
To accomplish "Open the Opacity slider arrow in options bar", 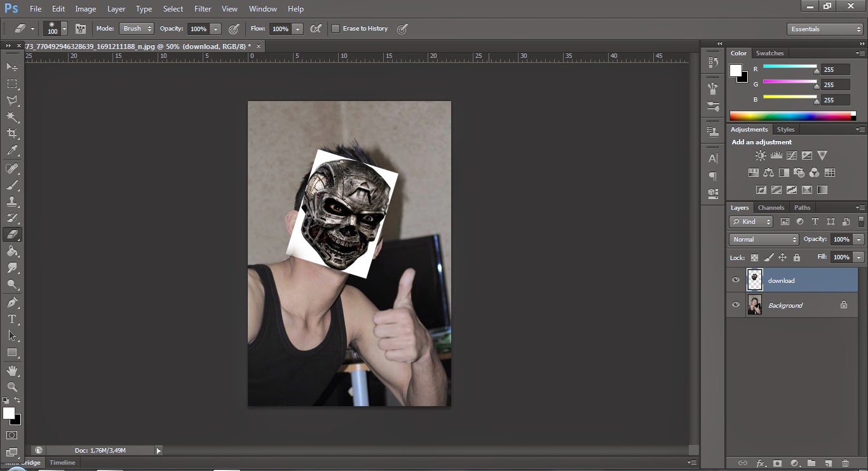I will 216,29.
